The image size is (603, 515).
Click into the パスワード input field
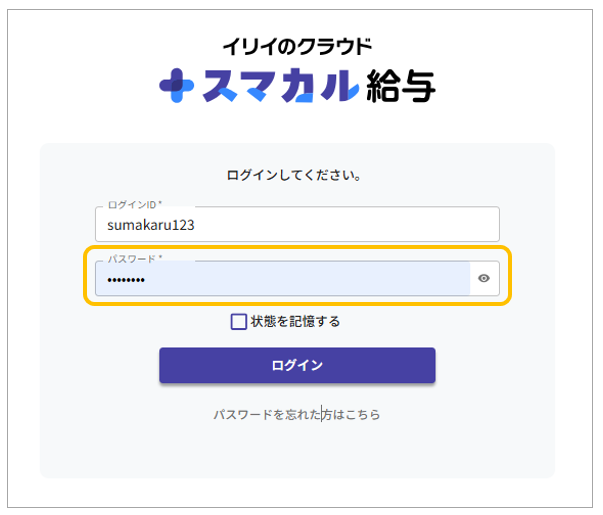[282, 279]
